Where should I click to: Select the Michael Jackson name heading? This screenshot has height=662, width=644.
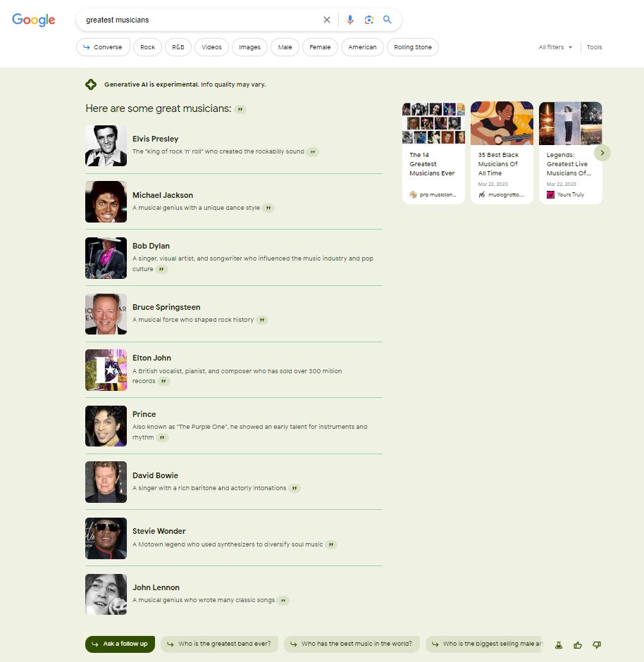pyautogui.click(x=163, y=195)
